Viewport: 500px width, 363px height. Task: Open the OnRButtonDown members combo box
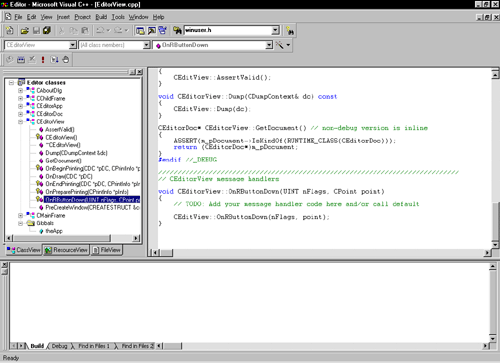point(269,45)
